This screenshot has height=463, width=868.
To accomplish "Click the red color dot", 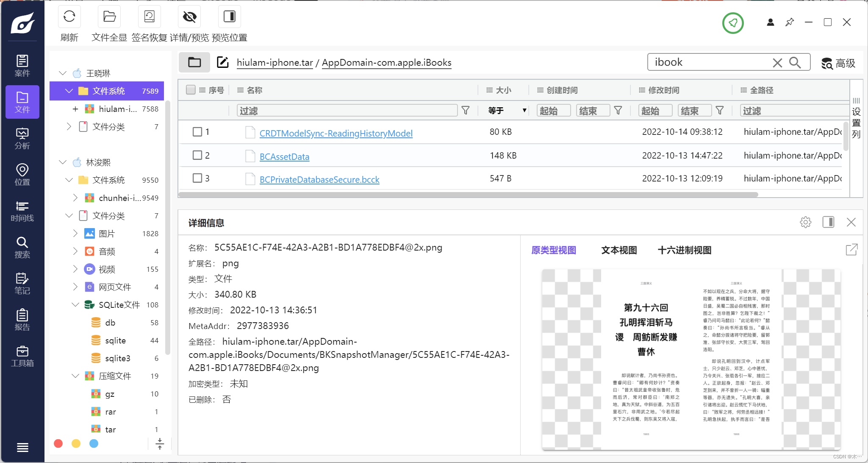I will (58, 443).
